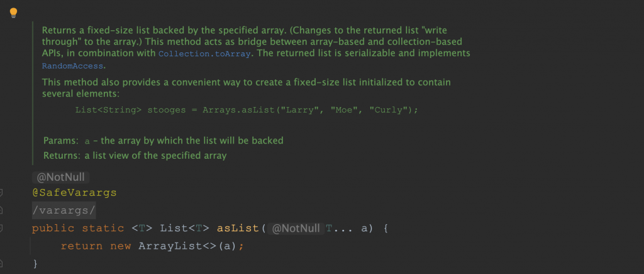Click the @NotNull hint before parameter T

[x=294, y=228]
